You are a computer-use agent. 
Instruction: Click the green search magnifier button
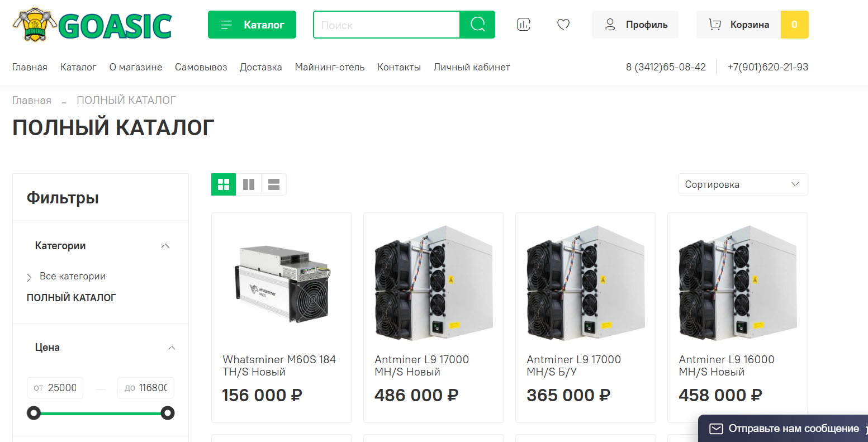[477, 25]
